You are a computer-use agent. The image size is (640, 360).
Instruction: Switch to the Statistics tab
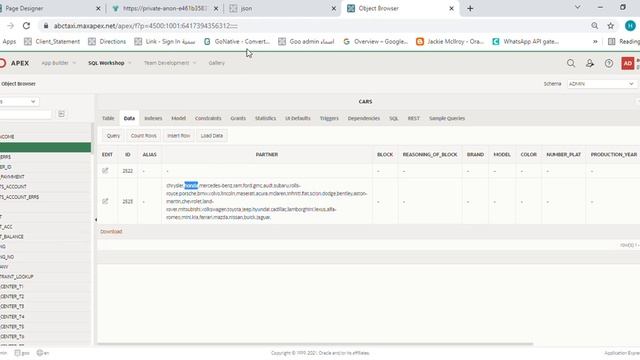pyautogui.click(x=265, y=118)
